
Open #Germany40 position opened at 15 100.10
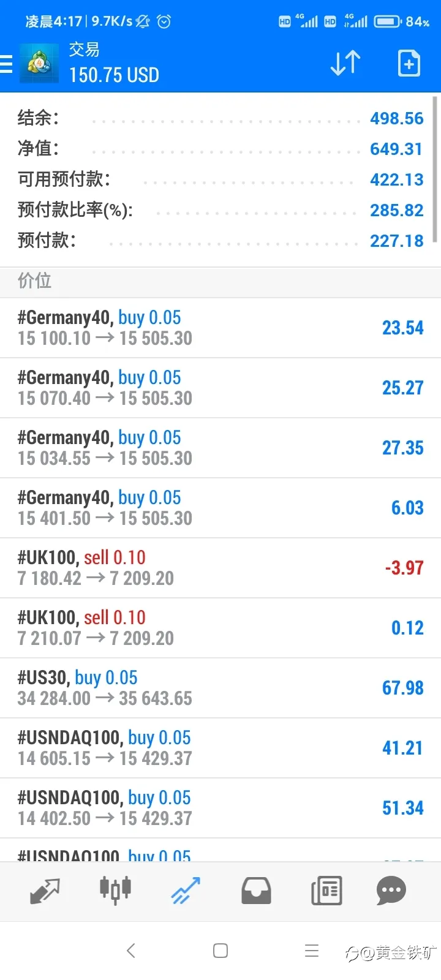coord(221,328)
